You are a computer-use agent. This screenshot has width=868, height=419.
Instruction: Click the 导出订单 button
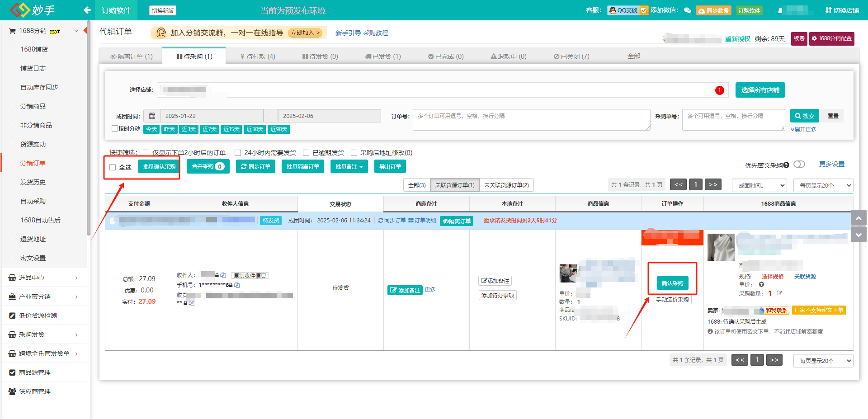click(x=390, y=167)
